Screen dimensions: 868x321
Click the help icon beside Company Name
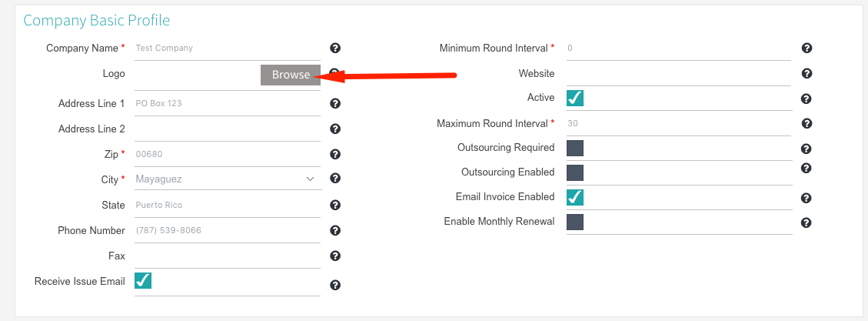coord(335,48)
